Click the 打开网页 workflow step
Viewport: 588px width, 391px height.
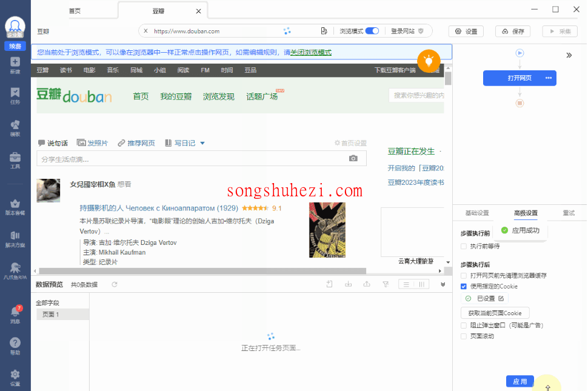(x=520, y=78)
